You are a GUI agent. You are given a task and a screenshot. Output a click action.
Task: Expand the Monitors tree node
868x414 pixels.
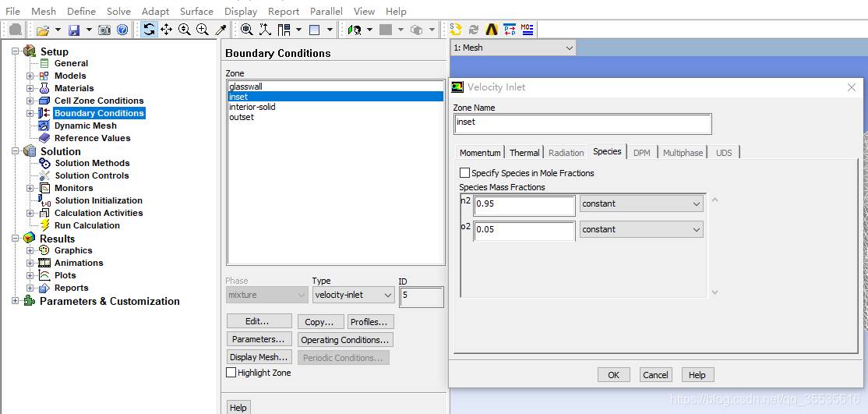click(30, 188)
